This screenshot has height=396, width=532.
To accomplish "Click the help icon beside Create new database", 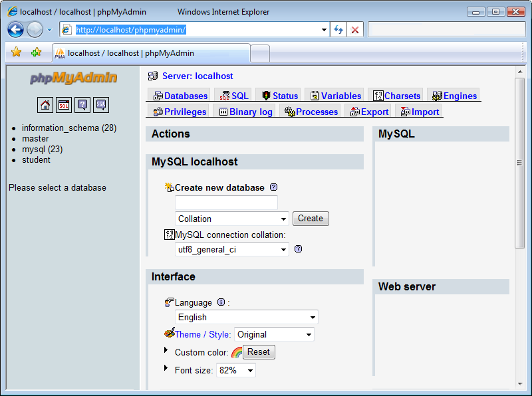I will [273, 187].
